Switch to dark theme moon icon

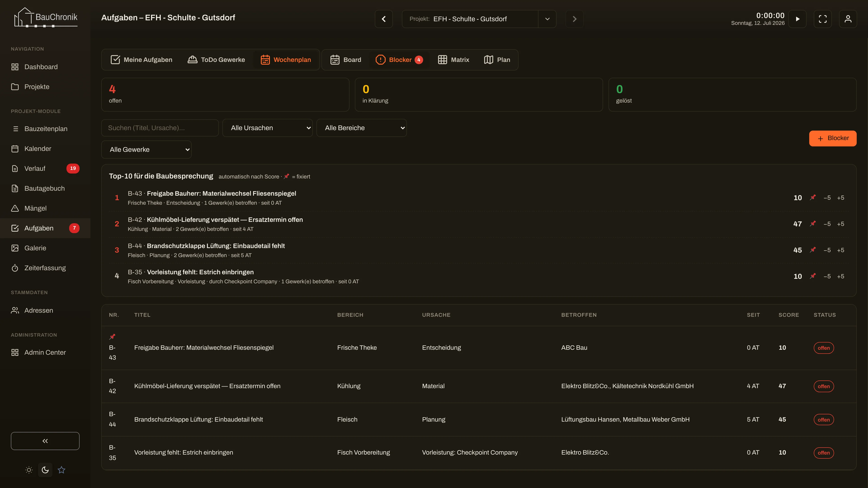[45, 470]
